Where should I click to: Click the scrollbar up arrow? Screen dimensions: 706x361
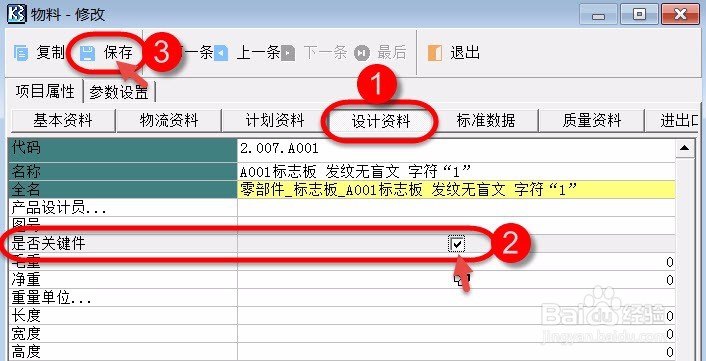pos(685,148)
